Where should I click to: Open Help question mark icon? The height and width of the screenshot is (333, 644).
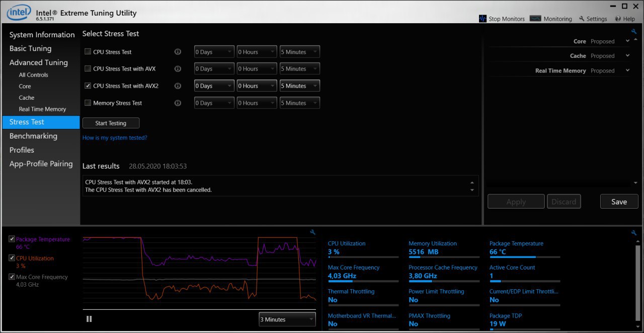coord(617,19)
